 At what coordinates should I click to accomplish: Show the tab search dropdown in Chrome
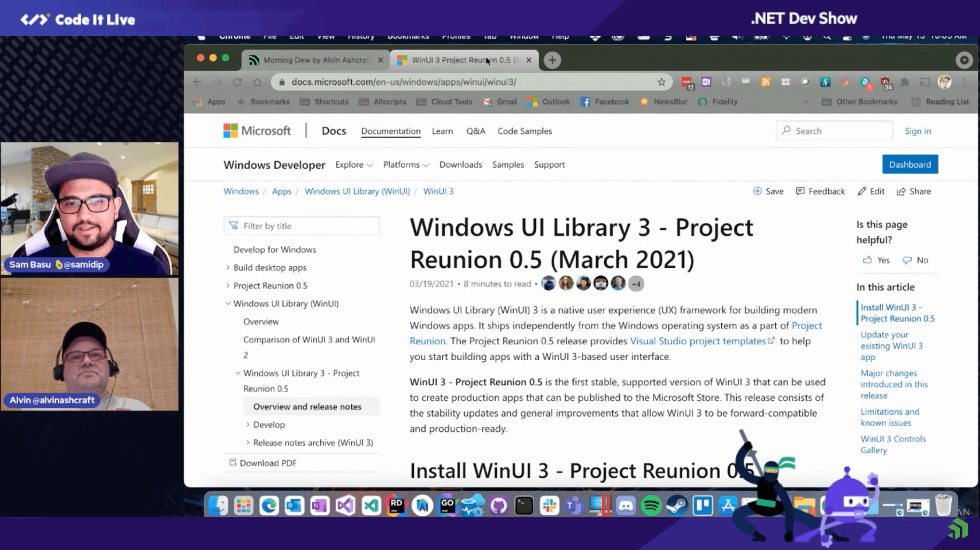pyautogui.click(x=964, y=60)
